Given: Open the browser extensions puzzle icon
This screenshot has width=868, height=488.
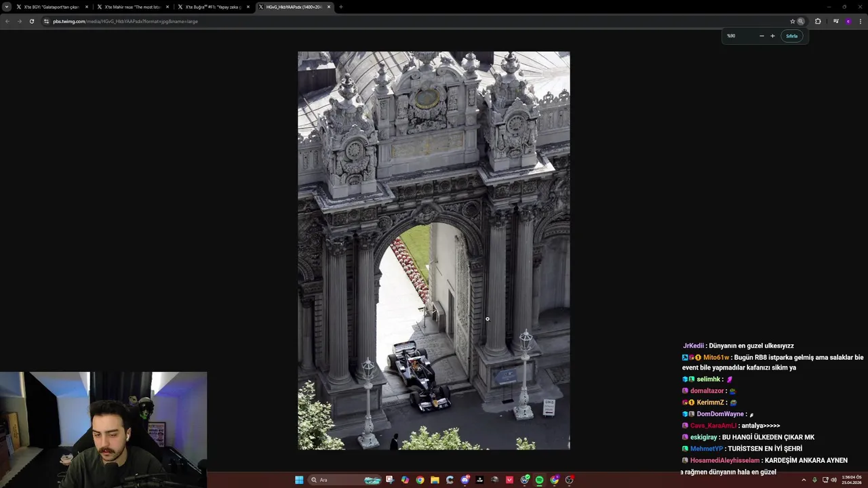Looking at the screenshot, I should (x=818, y=21).
